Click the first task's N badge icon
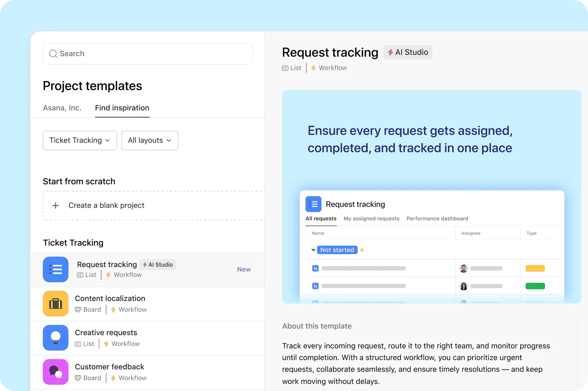This screenshot has width=588, height=391. [x=316, y=268]
